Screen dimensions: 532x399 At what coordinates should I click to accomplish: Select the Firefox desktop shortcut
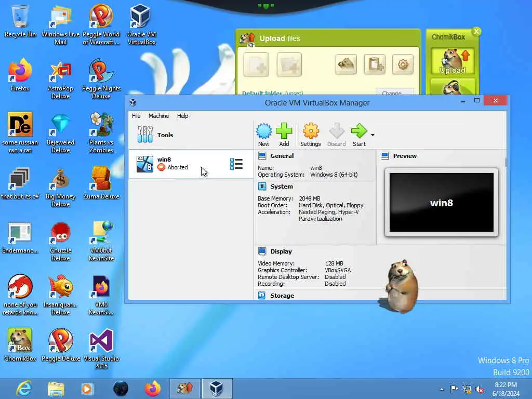click(20, 75)
